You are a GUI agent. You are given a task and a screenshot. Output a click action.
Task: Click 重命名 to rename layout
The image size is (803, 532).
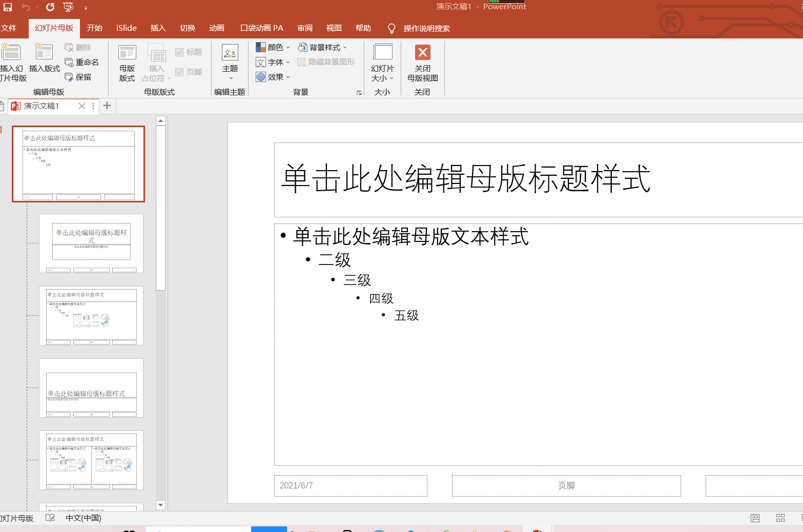click(x=82, y=62)
